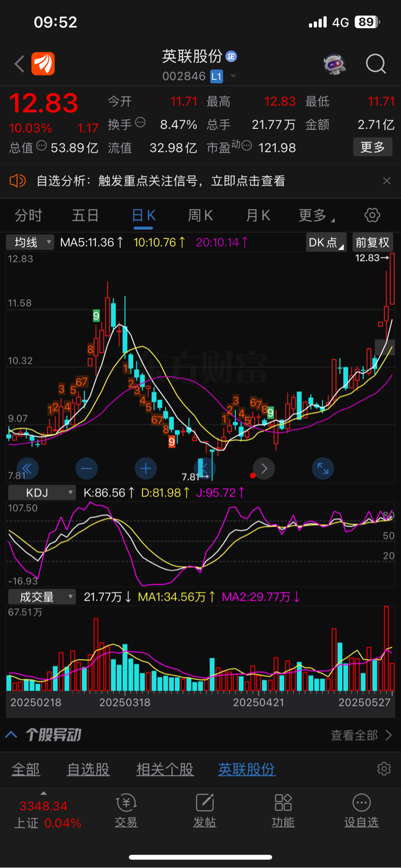Tap the back arrow icon
This screenshot has height=868, width=401.
pos(20,64)
